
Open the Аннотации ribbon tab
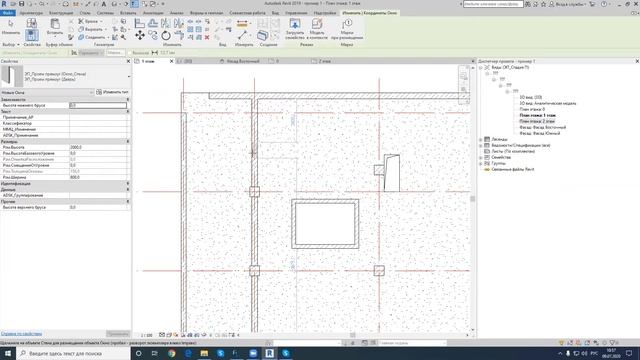tap(153, 13)
